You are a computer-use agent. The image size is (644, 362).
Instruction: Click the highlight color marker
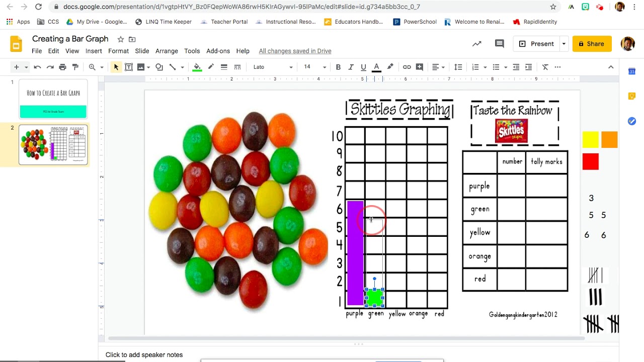pyautogui.click(x=390, y=67)
